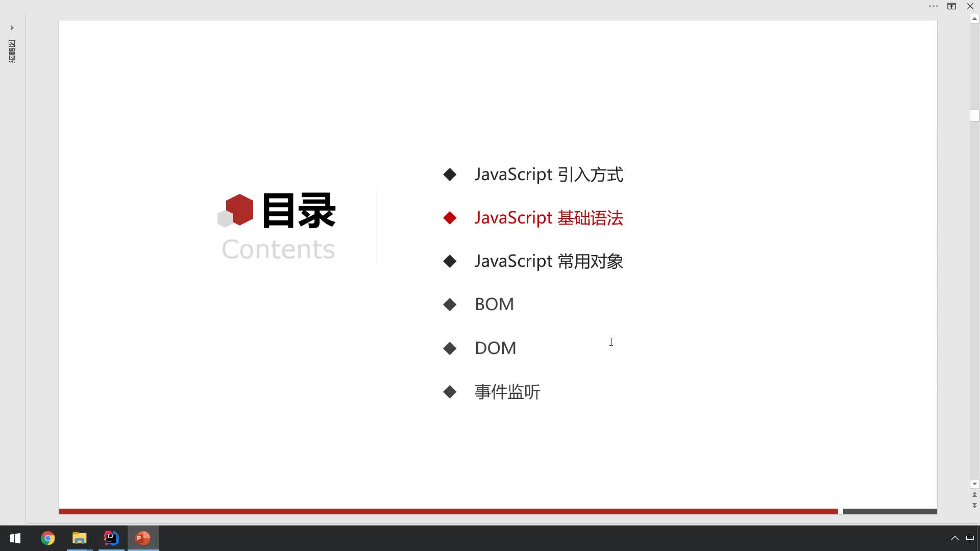Click the DOM bullet point item
Screen dimensions: 980x551
[x=495, y=347]
